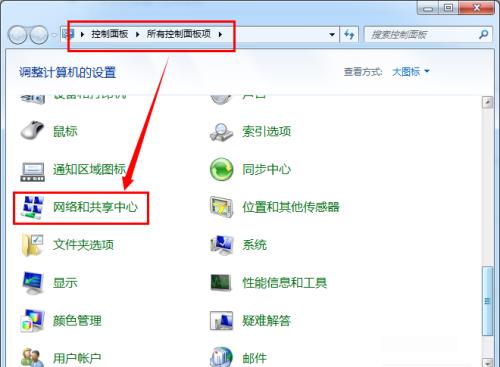
Task: Click the 网络和共享中心 icon
Action: coord(32,207)
